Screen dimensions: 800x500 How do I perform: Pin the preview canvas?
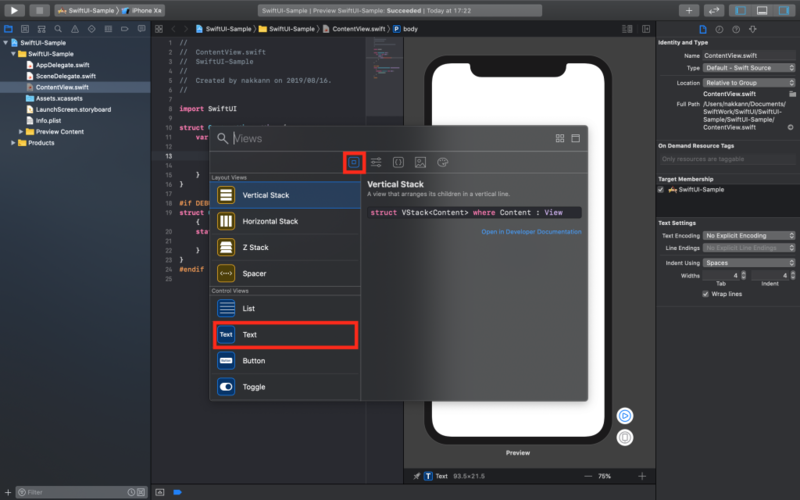point(416,476)
